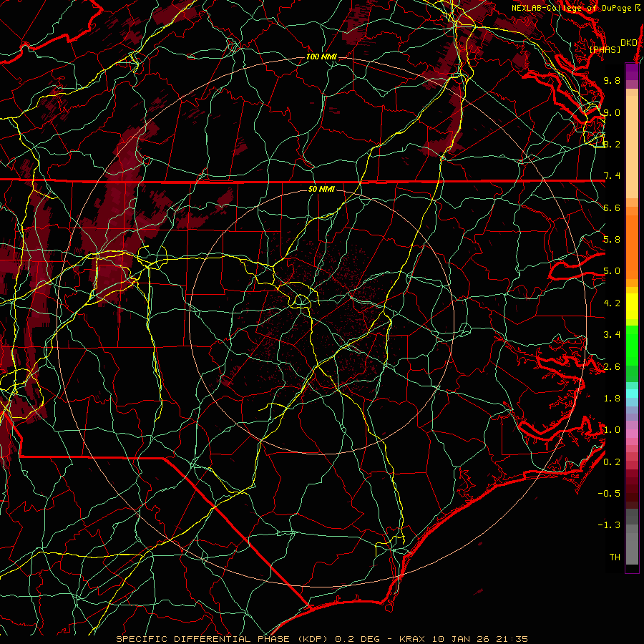Click the 5.0 value on color scale

pos(612,271)
